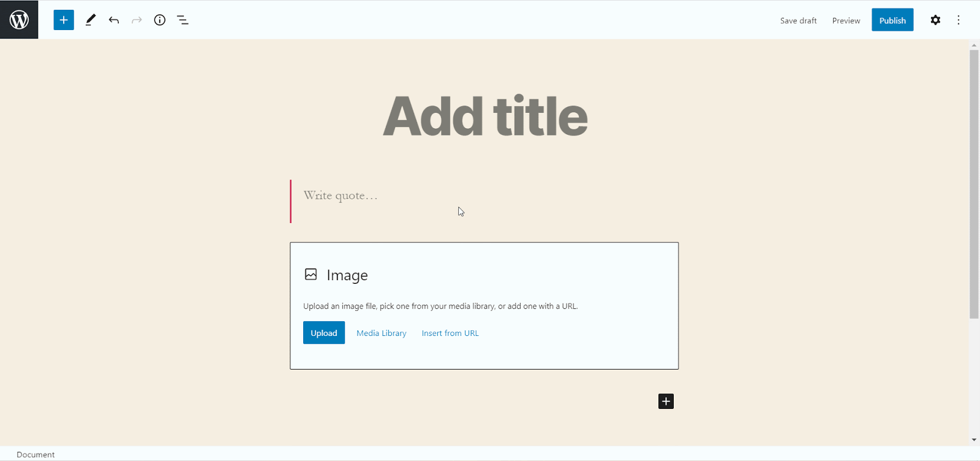
Task: Click Upload to add an image file
Action: pos(323,332)
